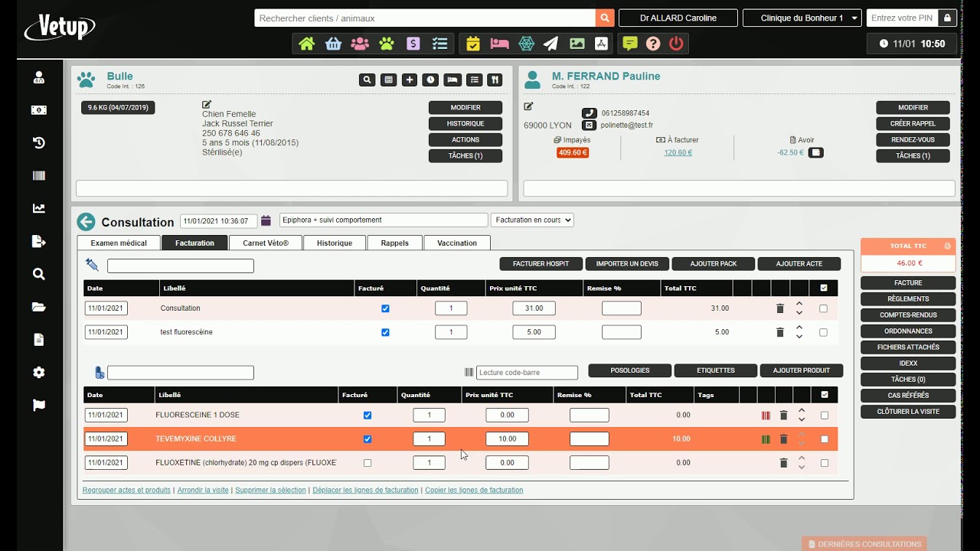Click the AJOUTER ACTE button
Screen dimensions: 980x551
tap(799, 264)
